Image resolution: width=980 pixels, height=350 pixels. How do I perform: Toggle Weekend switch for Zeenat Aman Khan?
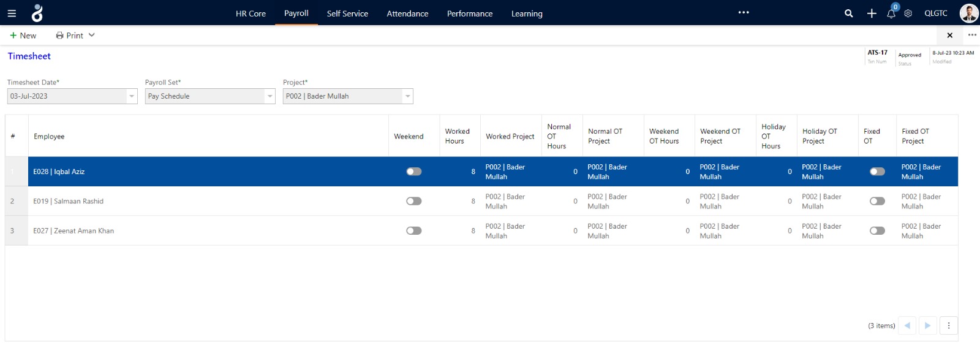(x=414, y=231)
